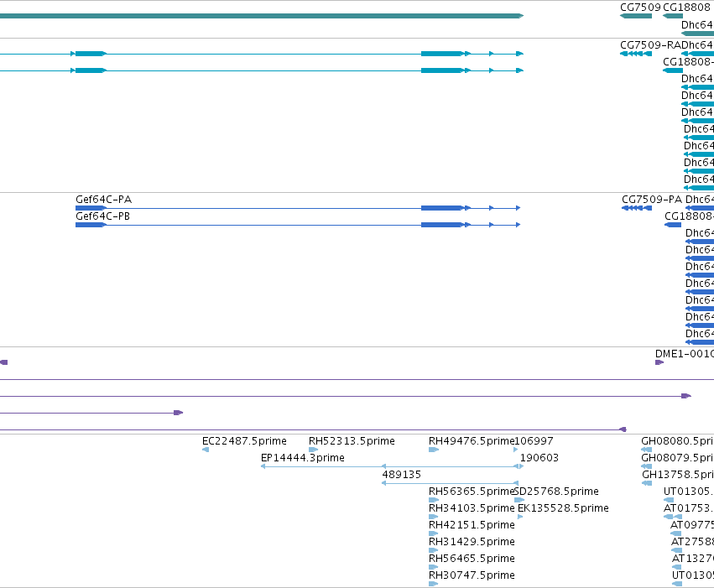Click the Gef64C-PB blue transcript glyph
The width and height of the screenshot is (714, 588).
click(x=298, y=225)
